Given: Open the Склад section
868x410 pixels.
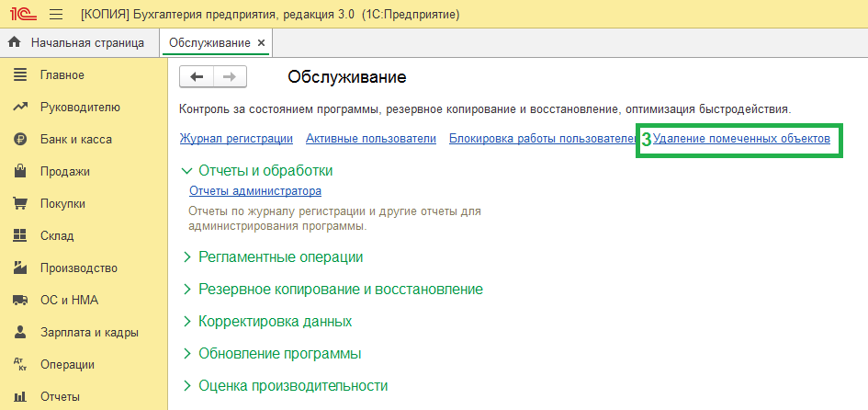Looking at the screenshot, I should [57, 236].
